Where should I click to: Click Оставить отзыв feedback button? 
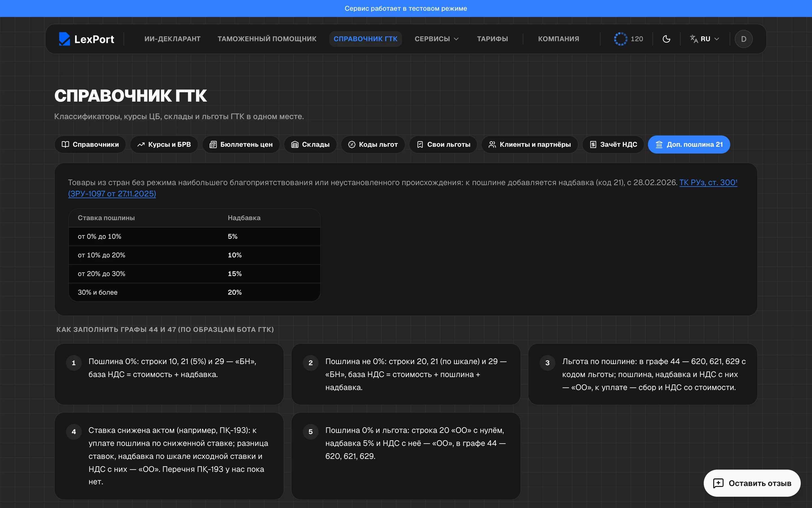pos(752,483)
